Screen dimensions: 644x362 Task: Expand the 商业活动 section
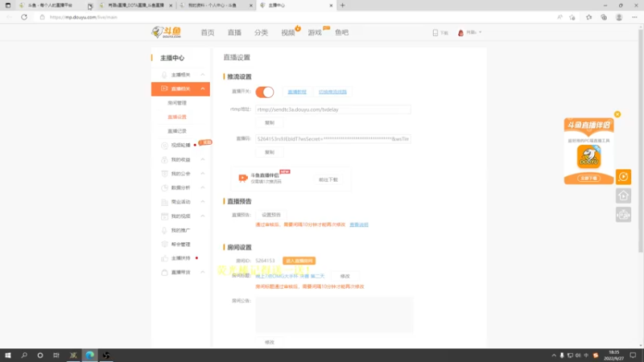click(x=203, y=202)
